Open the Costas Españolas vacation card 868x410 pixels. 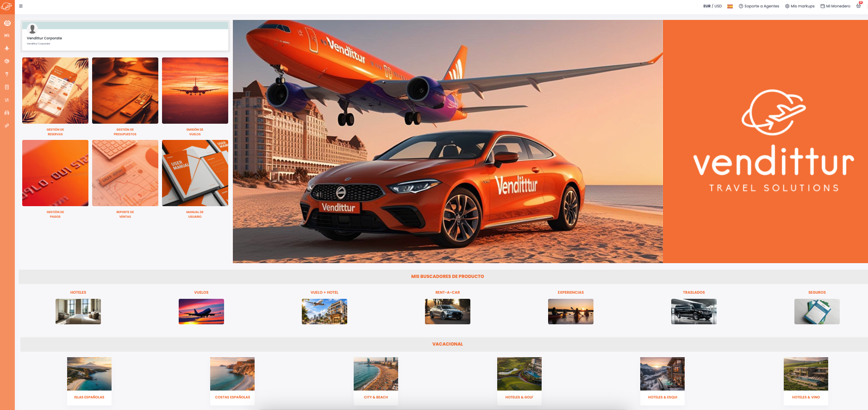pos(232,381)
